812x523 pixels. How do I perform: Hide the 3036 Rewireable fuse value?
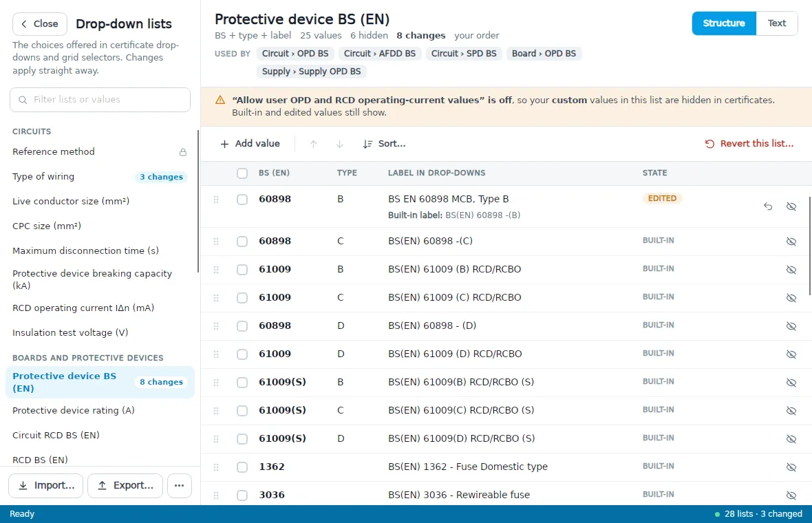(791, 495)
